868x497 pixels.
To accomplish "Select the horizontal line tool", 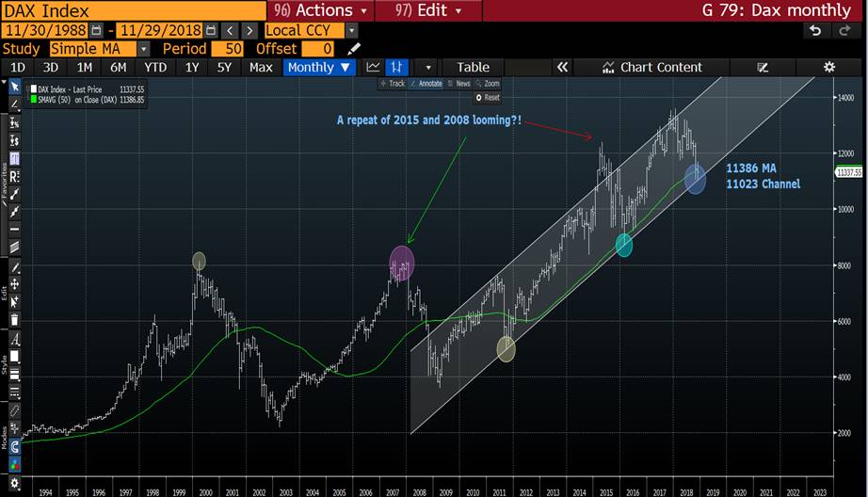I will coord(14,229).
